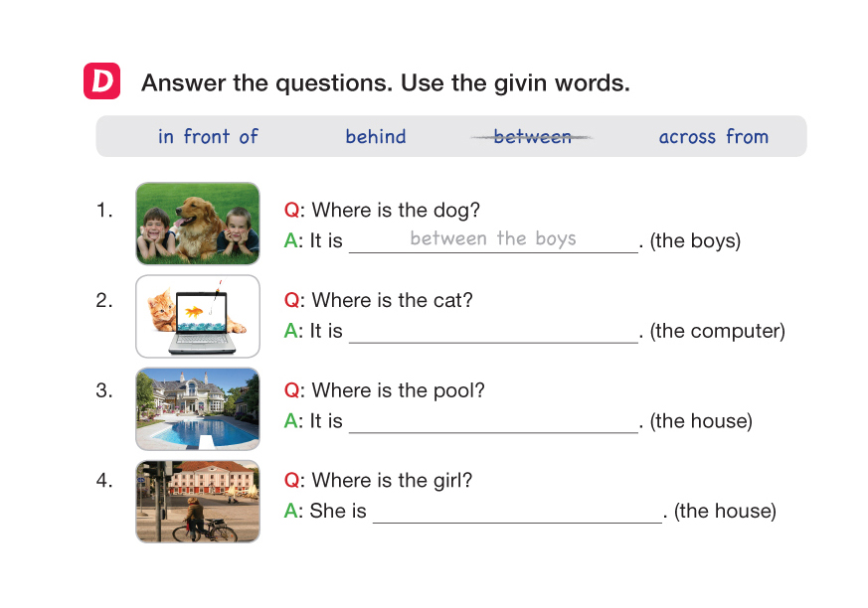Click the dog and two boys photo

197,224
